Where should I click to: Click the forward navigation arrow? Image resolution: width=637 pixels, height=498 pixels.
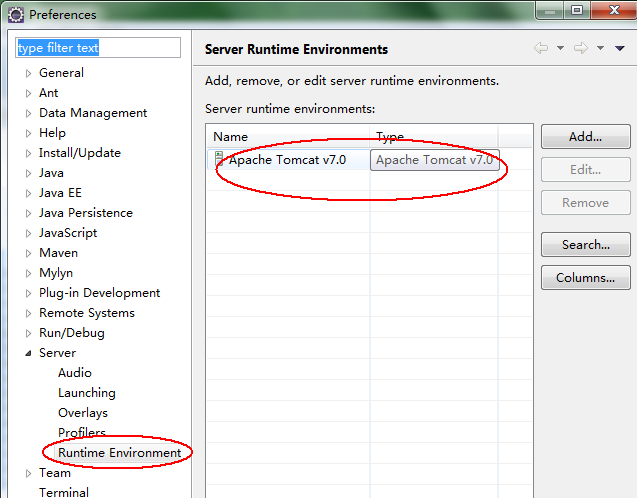(581, 48)
